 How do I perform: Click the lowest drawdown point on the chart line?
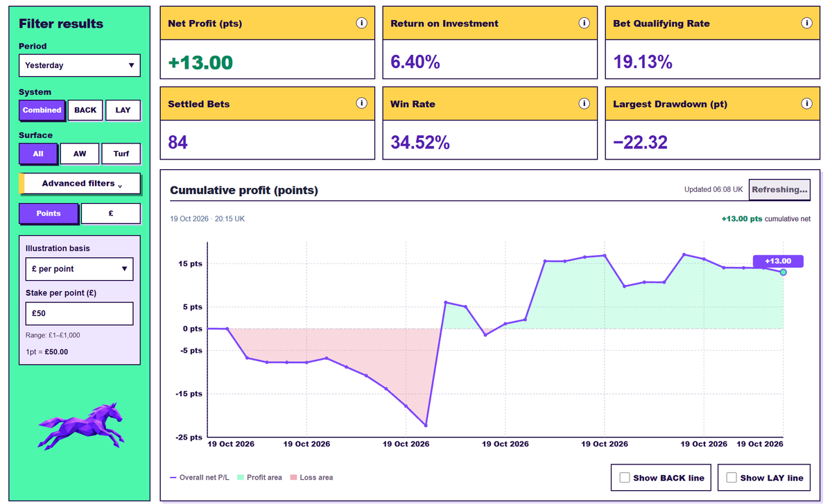[x=426, y=425]
